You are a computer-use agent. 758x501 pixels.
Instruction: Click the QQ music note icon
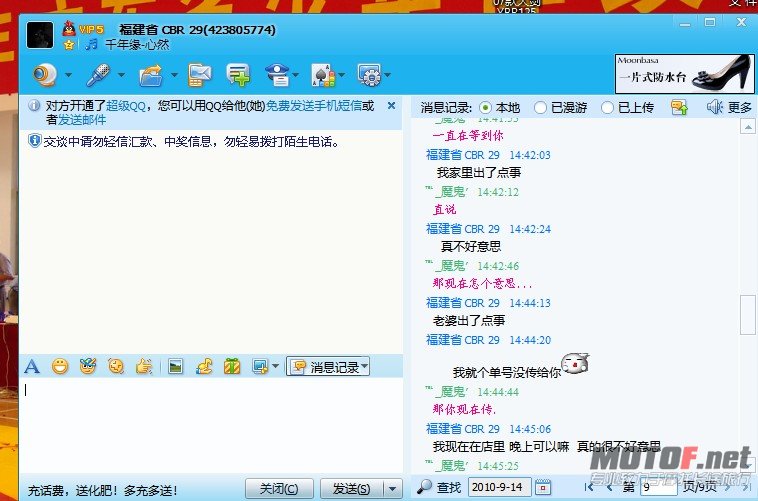pyautogui.click(x=91, y=45)
